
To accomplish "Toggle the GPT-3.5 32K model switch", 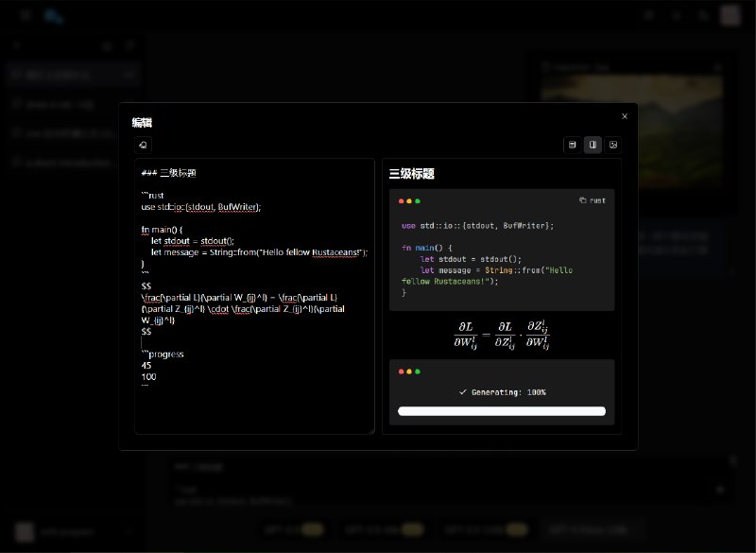I will click(516, 529).
